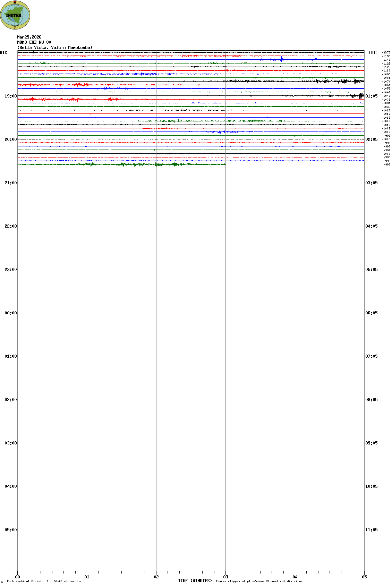Viewport: 392px width, 586px height.
Task: Select the 19:00 local time marker
Action: click(10, 96)
